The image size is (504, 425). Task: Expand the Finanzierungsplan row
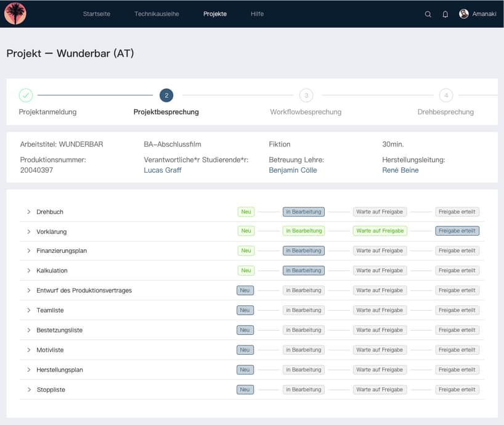pos(29,251)
